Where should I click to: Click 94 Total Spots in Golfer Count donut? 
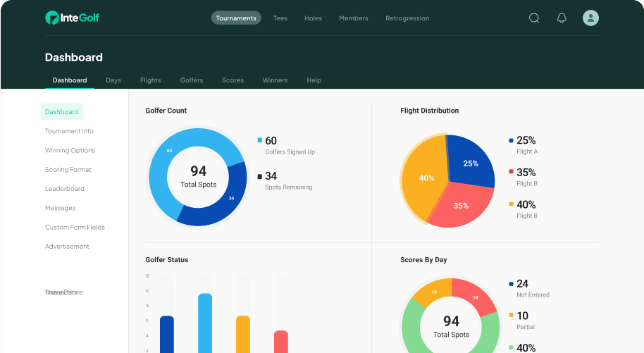click(199, 177)
